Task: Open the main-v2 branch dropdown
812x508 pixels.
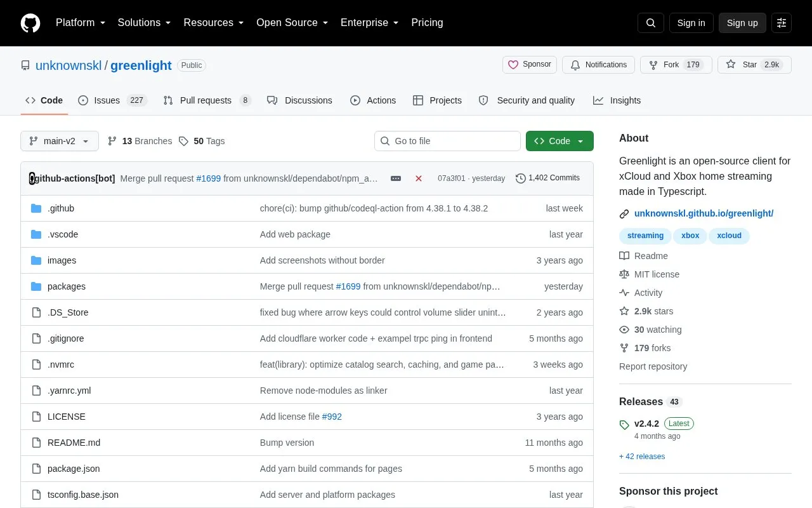Action: [x=60, y=141]
